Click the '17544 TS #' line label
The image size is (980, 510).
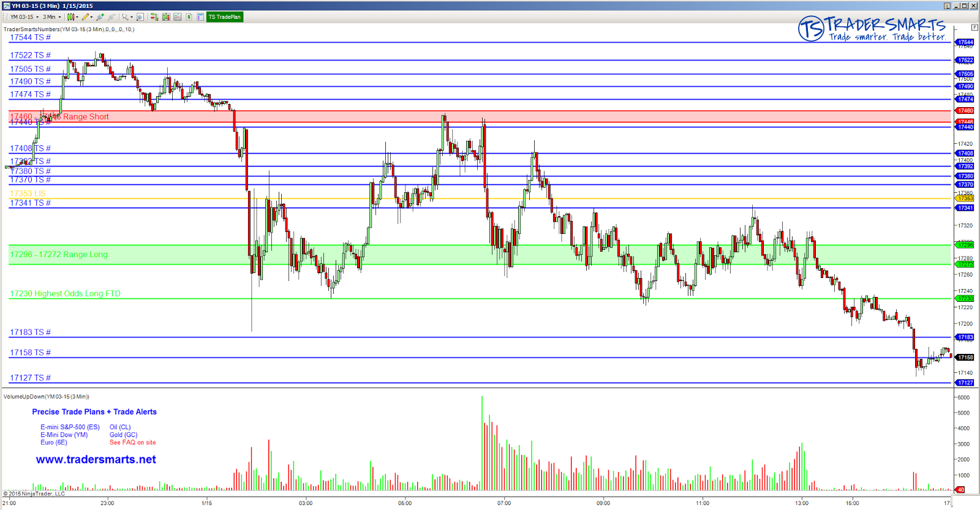30,37
